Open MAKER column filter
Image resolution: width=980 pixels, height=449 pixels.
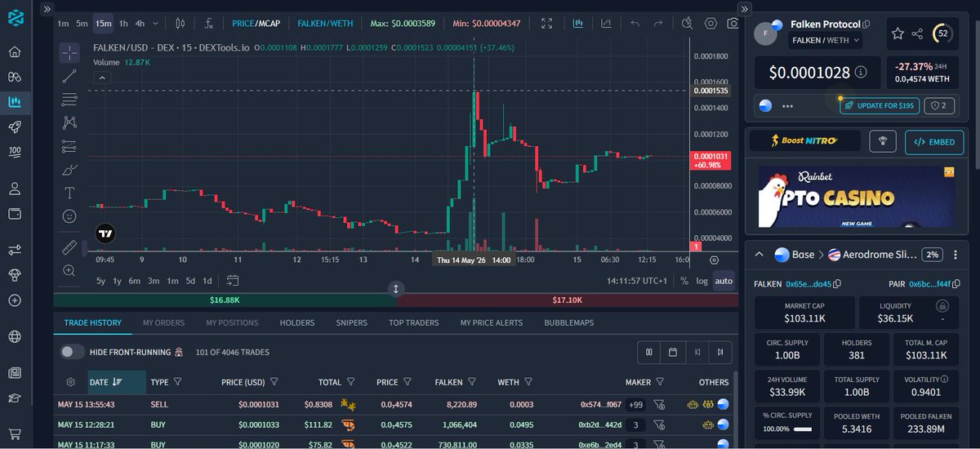(x=660, y=381)
